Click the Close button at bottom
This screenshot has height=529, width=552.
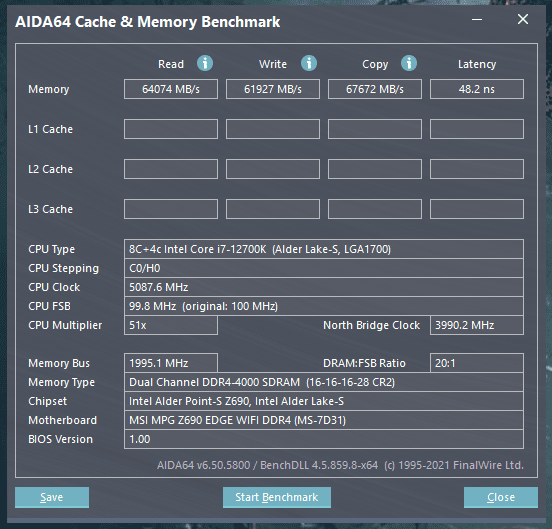click(x=501, y=497)
